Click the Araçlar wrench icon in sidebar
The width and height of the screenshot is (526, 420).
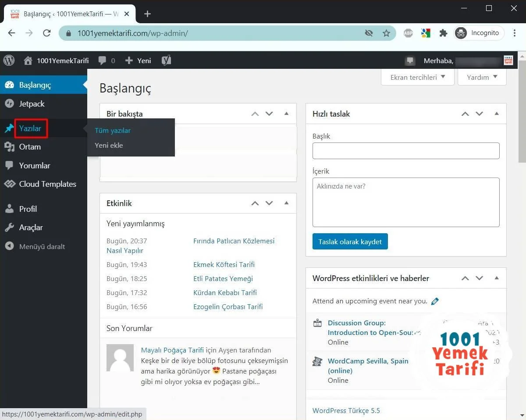click(9, 228)
